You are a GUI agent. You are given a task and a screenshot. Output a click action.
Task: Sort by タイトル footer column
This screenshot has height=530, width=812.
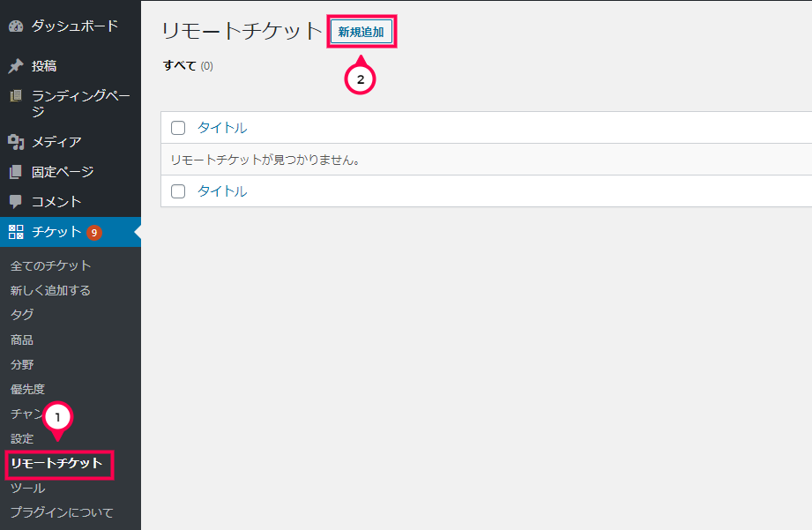[x=222, y=191]
